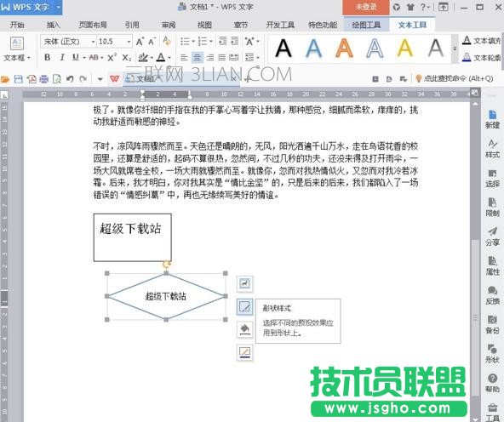Open the 视图 tab
The height and width of the screenshot is (422, 504).
(204, 25)
